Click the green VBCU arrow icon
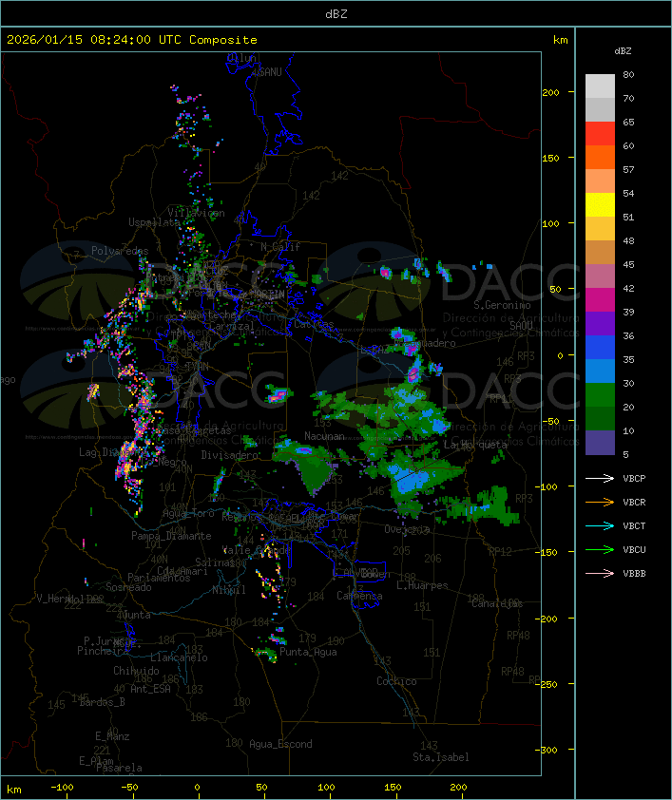This screenshot has width=672, height=800. (x=601, y=550)
